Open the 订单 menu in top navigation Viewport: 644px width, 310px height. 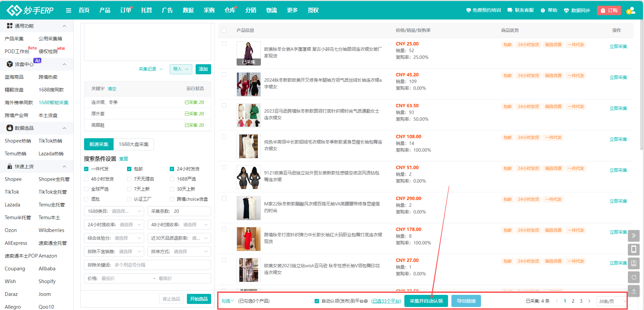[125, 10]
